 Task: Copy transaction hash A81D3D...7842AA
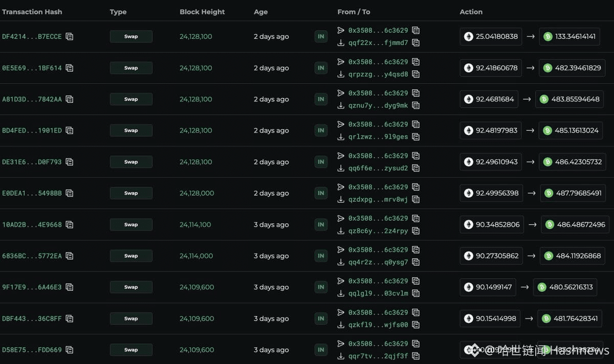pos(70,99)
